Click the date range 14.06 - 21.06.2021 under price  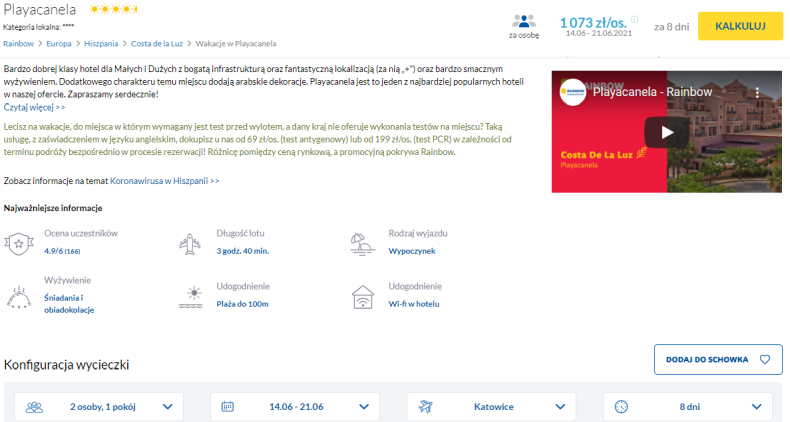[x=599, y=33]
